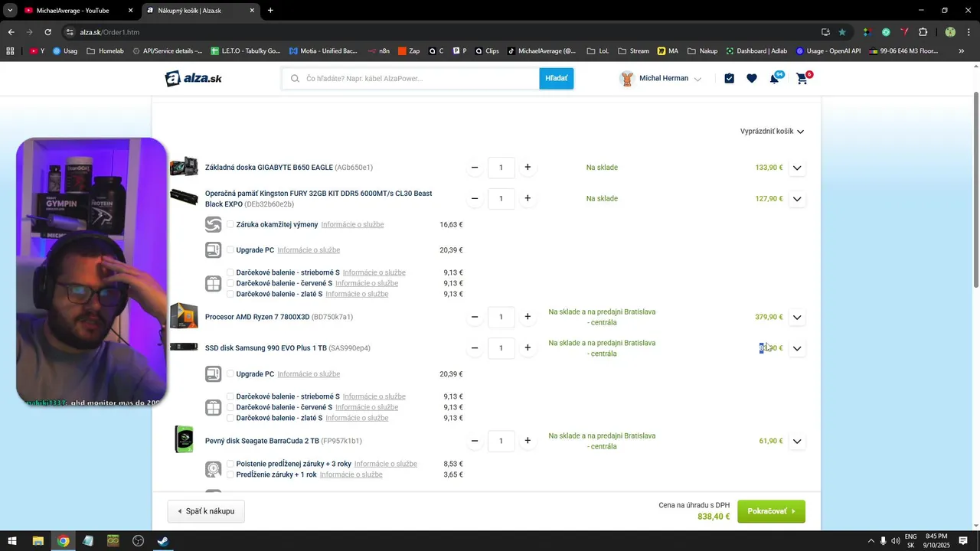Expand options arrow for Kingston FURY memory
Viewport: 980px width, 551px height.
797,199
